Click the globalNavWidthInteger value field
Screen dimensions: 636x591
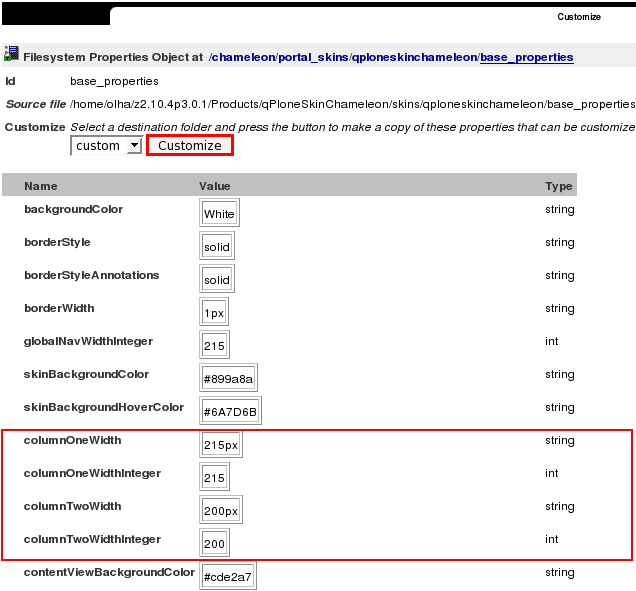(214, 346)
